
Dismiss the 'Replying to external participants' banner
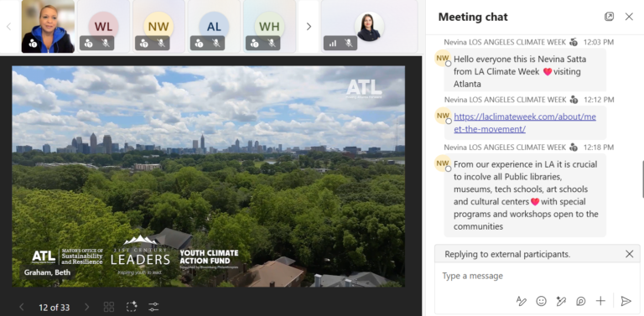(x=629, y=254)
